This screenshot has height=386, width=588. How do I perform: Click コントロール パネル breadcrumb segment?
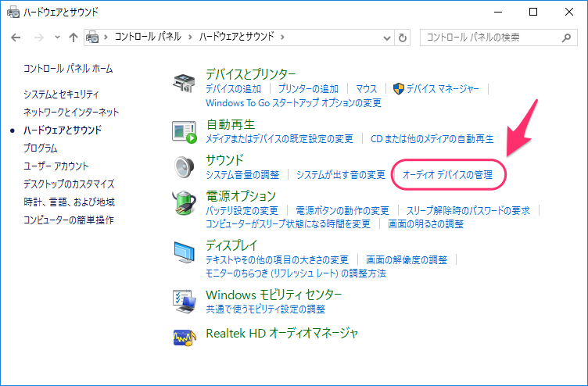coord(148,37)
